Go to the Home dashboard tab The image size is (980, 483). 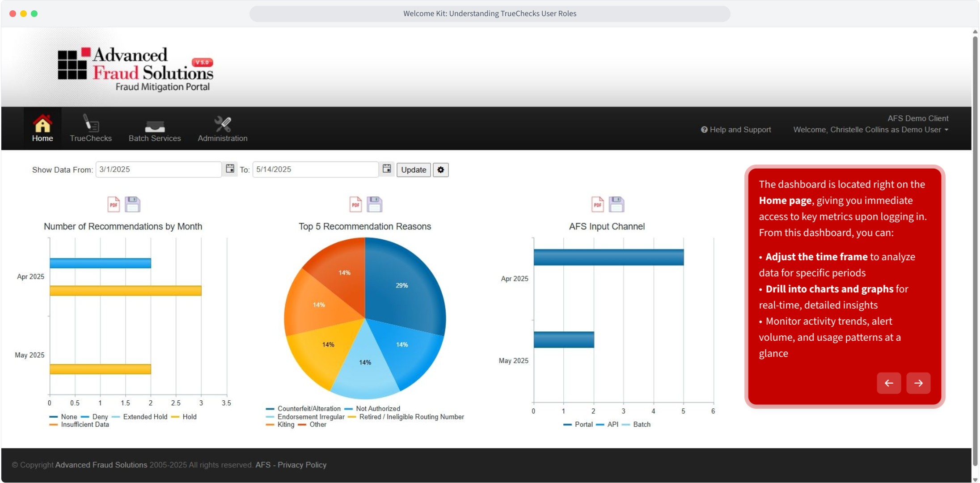tap(42, 128)
